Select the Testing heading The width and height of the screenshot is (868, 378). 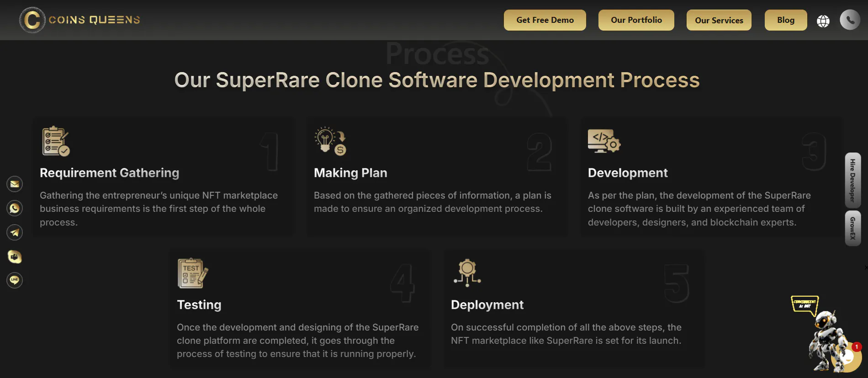[x=199, y=305]
